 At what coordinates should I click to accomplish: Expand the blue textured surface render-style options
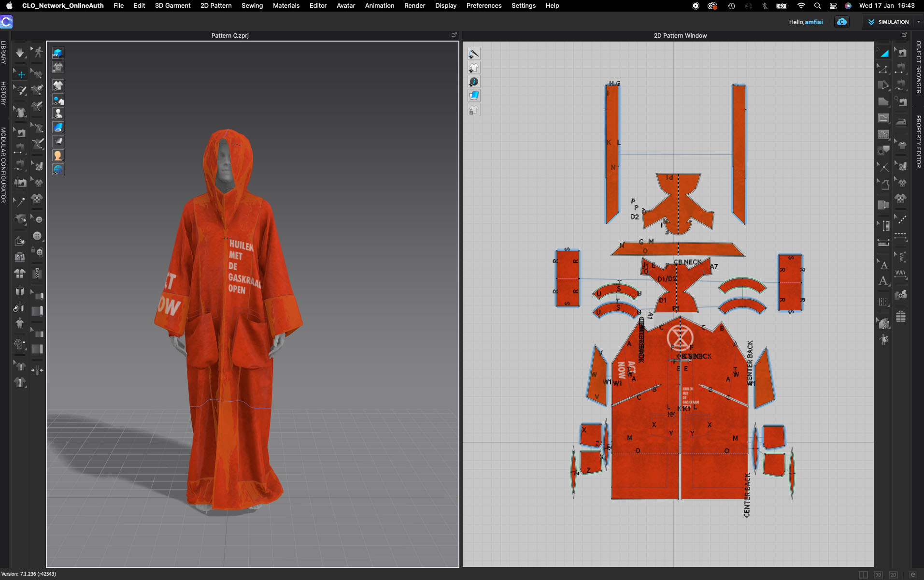click(58, 128)
